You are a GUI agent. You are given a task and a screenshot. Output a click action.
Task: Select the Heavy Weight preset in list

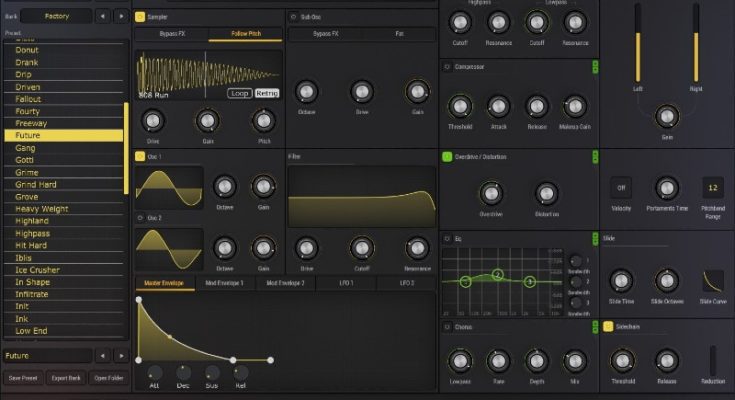[x=42, y=208]
